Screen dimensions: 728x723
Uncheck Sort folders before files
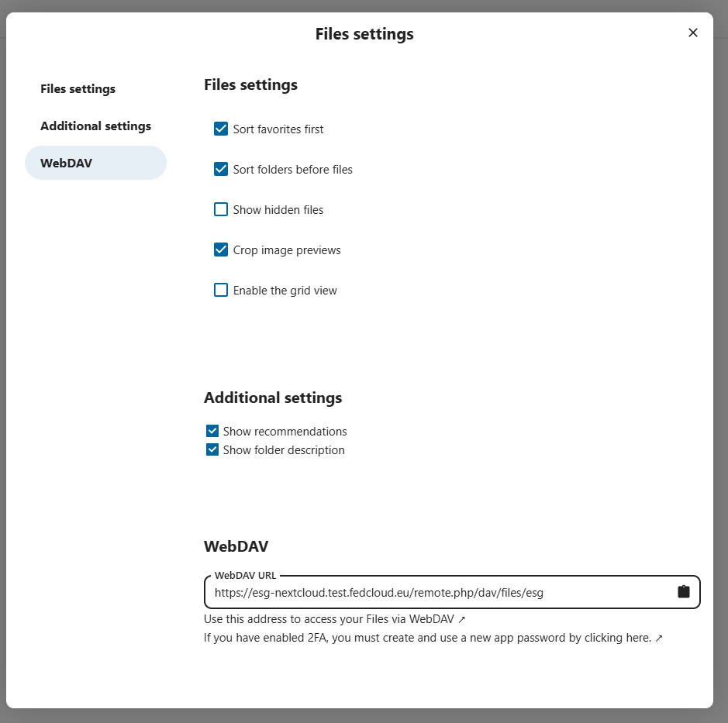pos(221,170)
